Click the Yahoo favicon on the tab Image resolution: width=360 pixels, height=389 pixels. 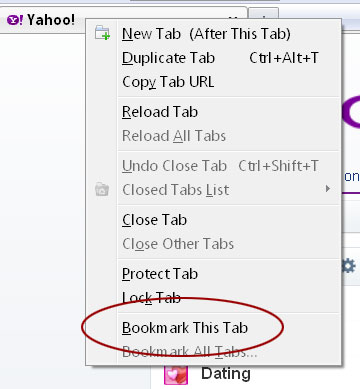click(15, 20)
